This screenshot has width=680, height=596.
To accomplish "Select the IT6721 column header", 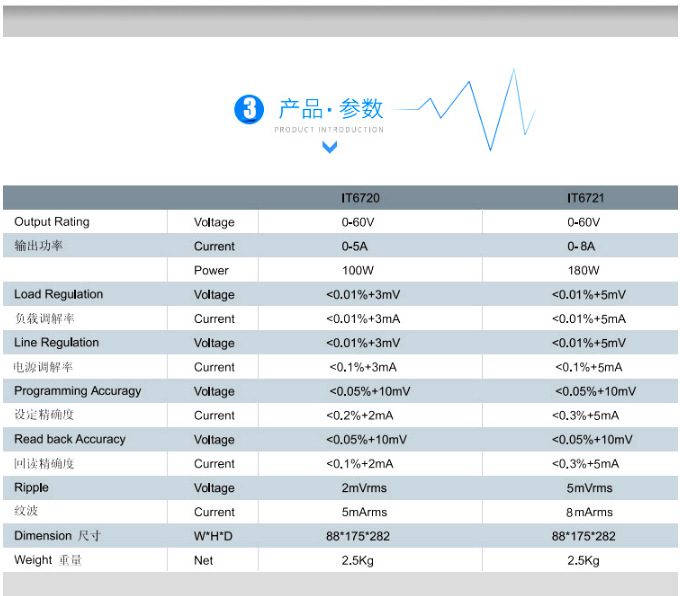I will [x=585, y=198].
